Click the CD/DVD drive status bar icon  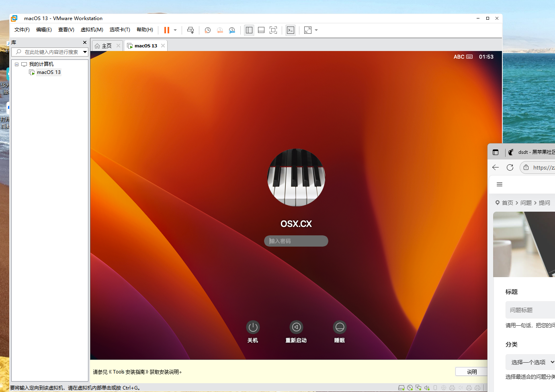[410, 388]
